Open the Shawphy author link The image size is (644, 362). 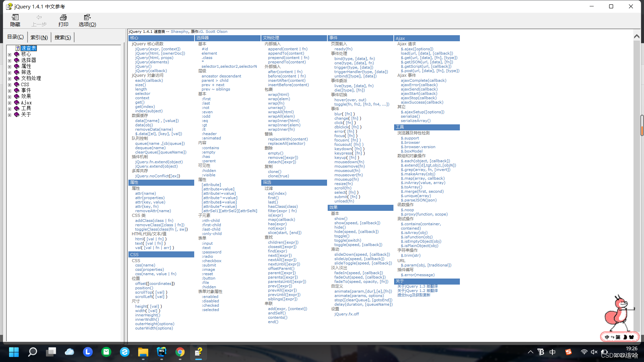coord(179,32)
